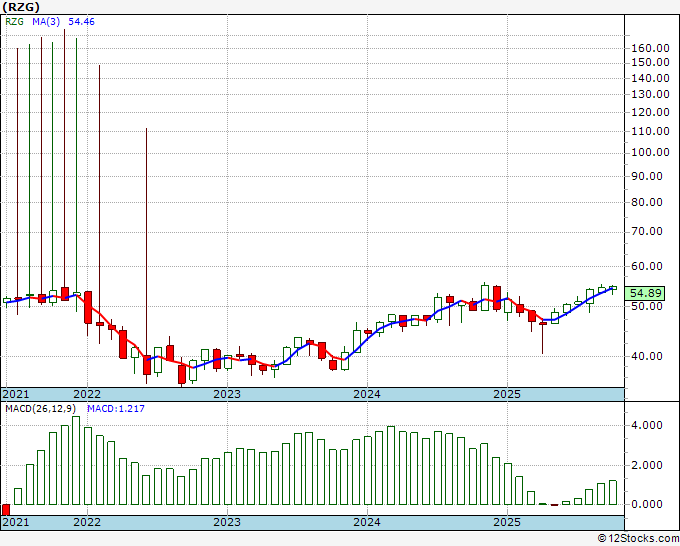Viewport: 680px width, 546px height.
Task: Click the 54.46 moving average value
Action: coord(81,22)
